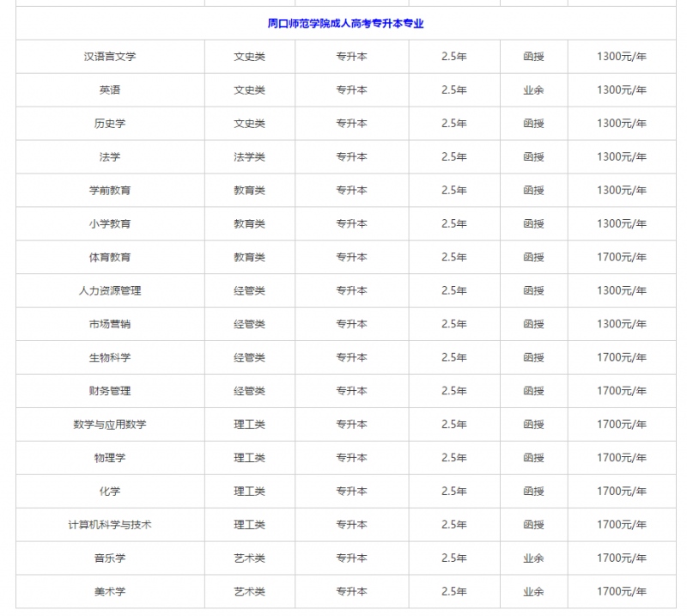Click 函授 study mode in the 体育教育 row
This screenshot has height=616, width=687.
(533, 258)
